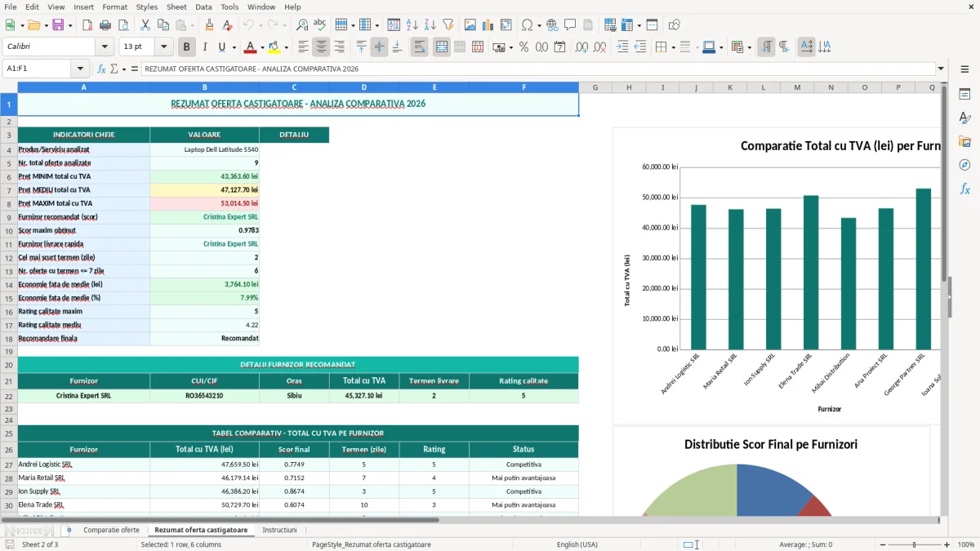The width and height of the screenshot is (980, 551).
Task: Open font color dropdown arrow
Action: click(263, 47)
